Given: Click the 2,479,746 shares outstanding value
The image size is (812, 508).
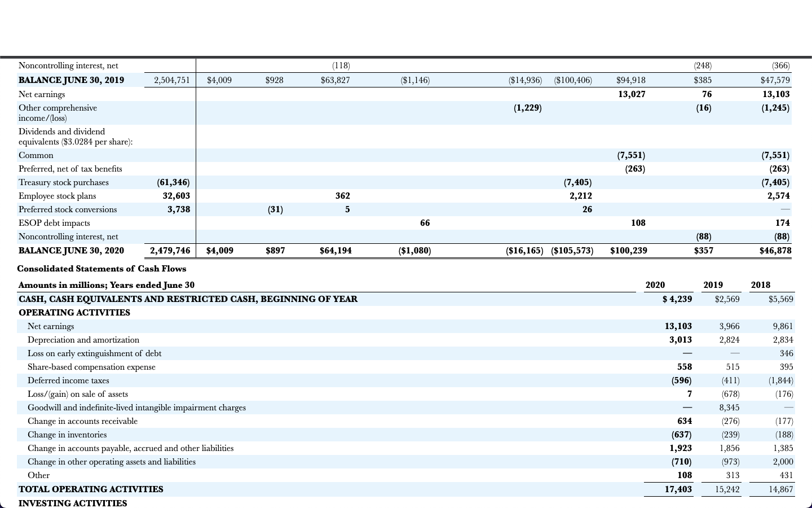Looking at the screenshot, I should tap(170, 251).
